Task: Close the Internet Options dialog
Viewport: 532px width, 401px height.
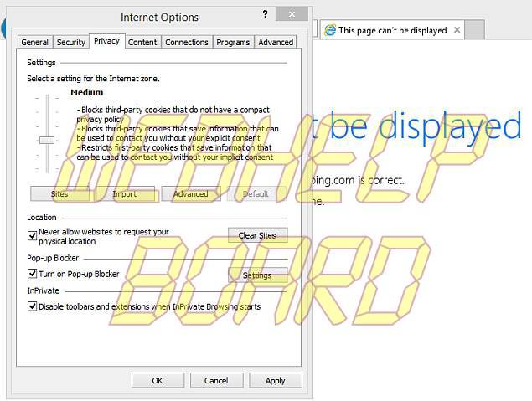Action: [x=292, y=14]
